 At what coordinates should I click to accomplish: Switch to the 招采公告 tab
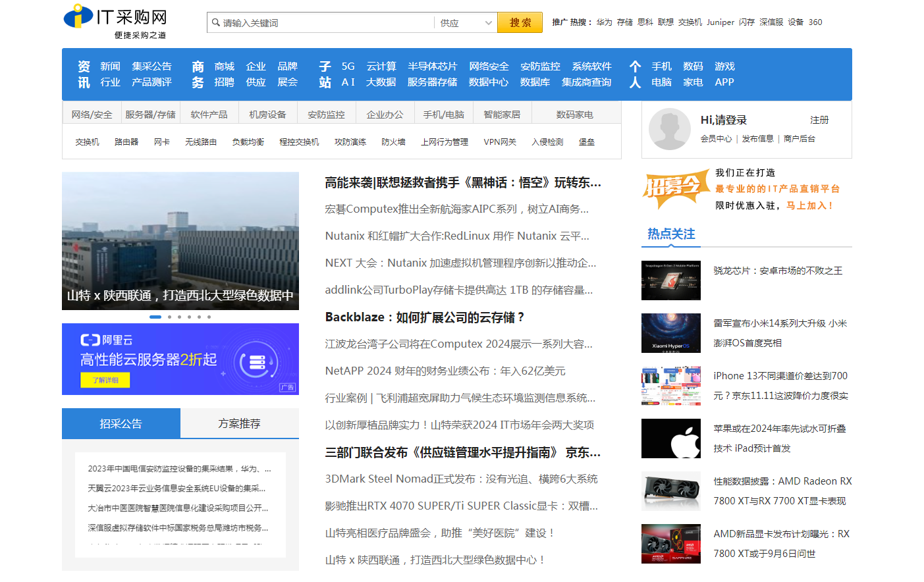pos(121,423)
